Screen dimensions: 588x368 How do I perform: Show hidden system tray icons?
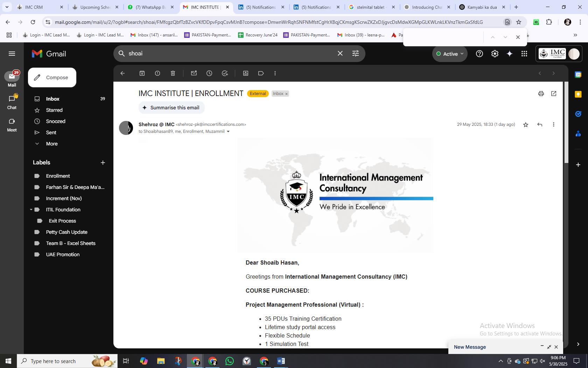pyautogui.click(x=501, y=361)
